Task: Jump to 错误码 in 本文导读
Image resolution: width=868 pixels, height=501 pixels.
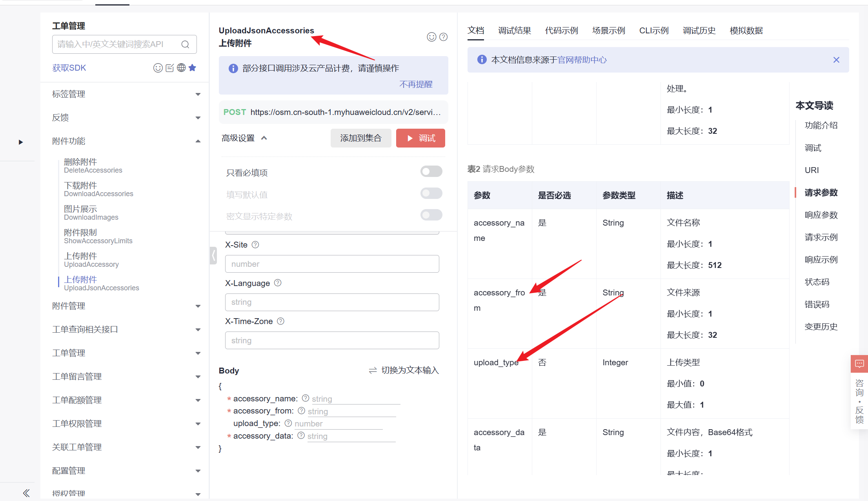Action: click(817, 304)
